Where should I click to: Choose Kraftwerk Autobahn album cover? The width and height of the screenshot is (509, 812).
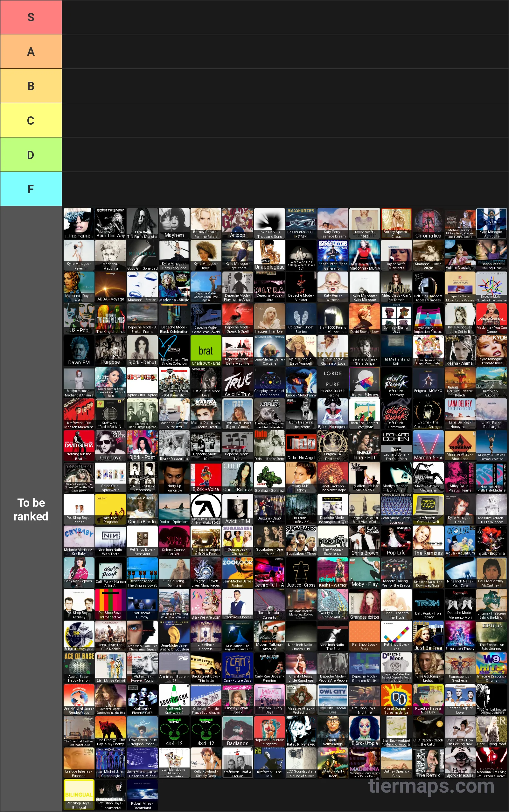(x=492, y=382)
